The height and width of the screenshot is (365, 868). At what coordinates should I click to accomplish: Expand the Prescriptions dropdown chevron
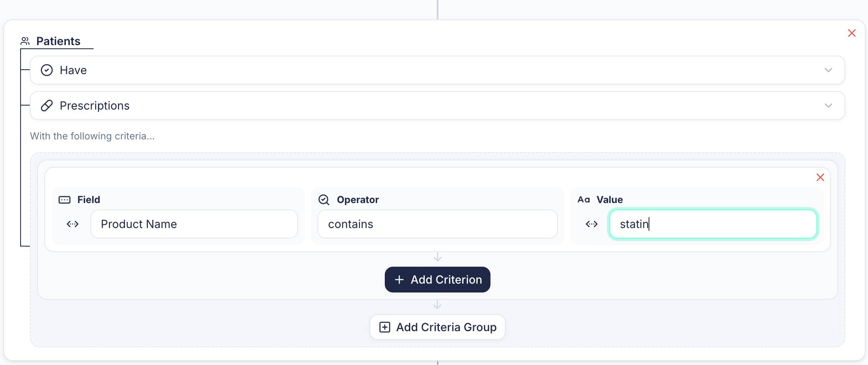828,106
